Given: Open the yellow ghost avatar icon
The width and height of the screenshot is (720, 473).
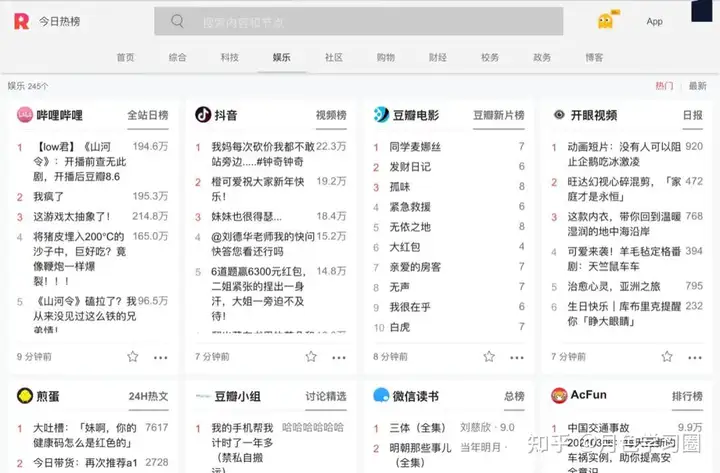Looking at the screenshot, I should pos(606,21).
